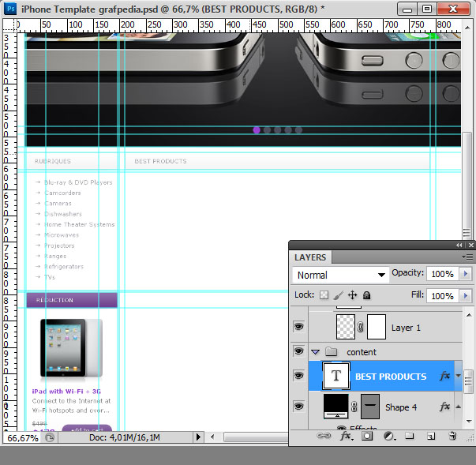This screenshot has width=476, height=465.
Task: Open the Opacity slider arrow
Action: point(466,274)
